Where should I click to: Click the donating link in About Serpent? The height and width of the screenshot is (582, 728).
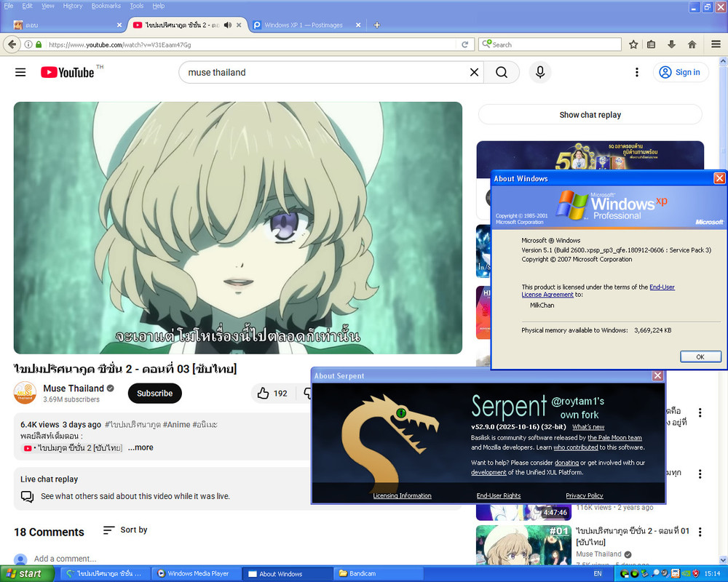[566, 463]
